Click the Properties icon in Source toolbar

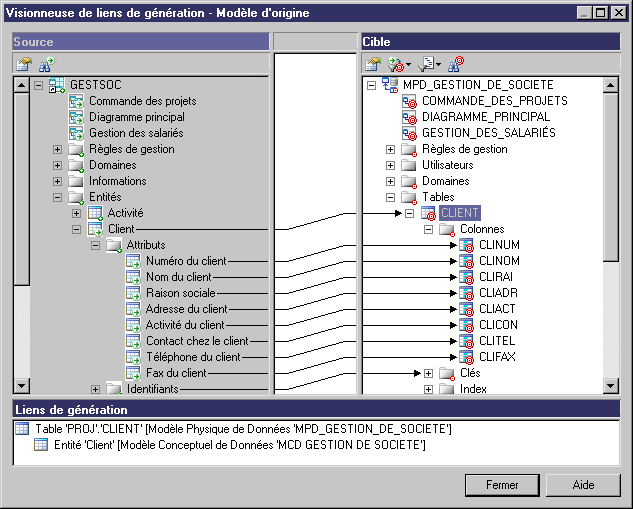(23, 64)
